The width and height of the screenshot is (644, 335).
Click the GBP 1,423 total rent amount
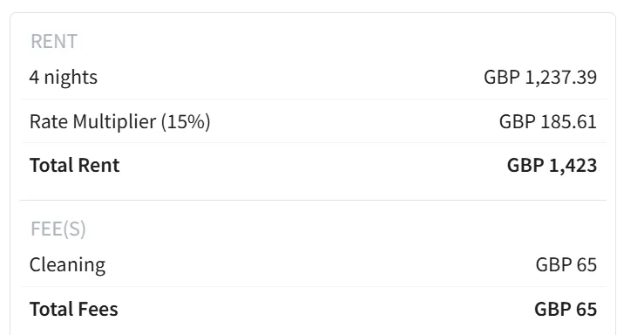pyautogui.click(x=552, y=165)
